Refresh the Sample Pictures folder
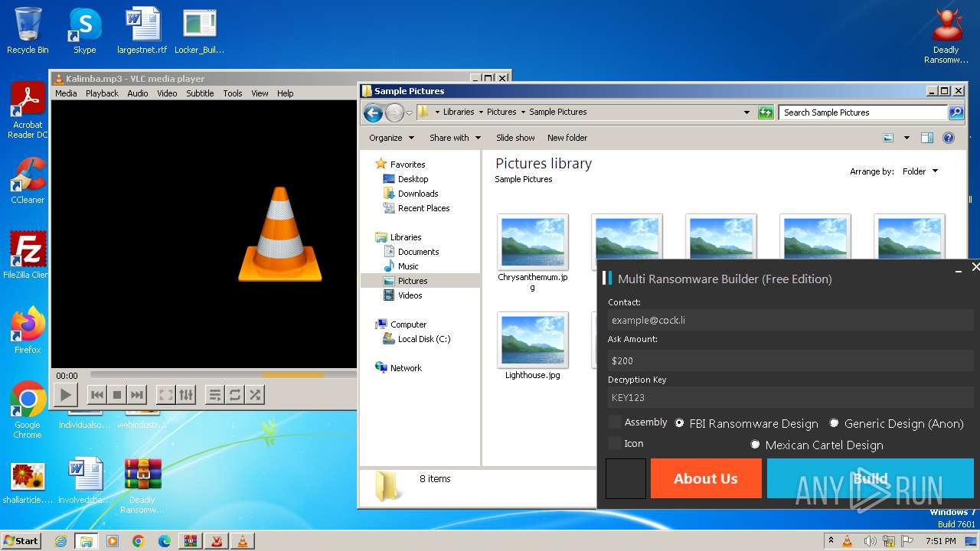The height and width of the screenshot is (551, 980). [x=766, y=112]
